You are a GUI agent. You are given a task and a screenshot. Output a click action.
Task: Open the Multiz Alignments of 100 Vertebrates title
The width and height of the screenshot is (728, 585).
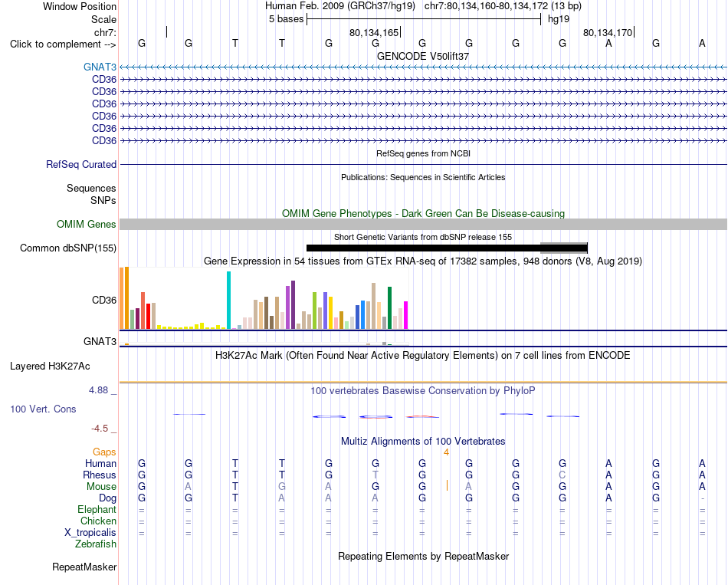423,442
